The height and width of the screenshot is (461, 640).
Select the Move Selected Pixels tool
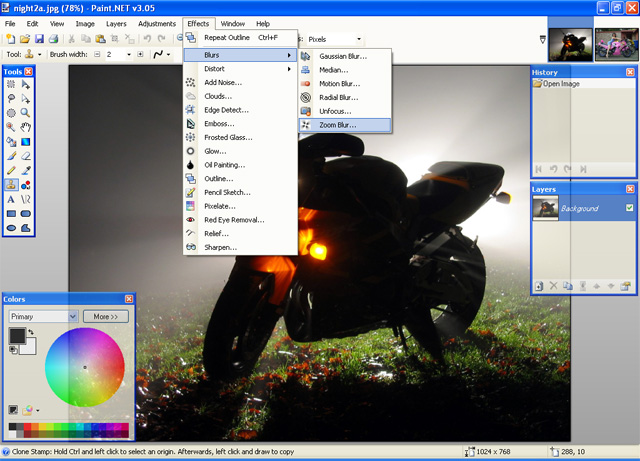26,84
